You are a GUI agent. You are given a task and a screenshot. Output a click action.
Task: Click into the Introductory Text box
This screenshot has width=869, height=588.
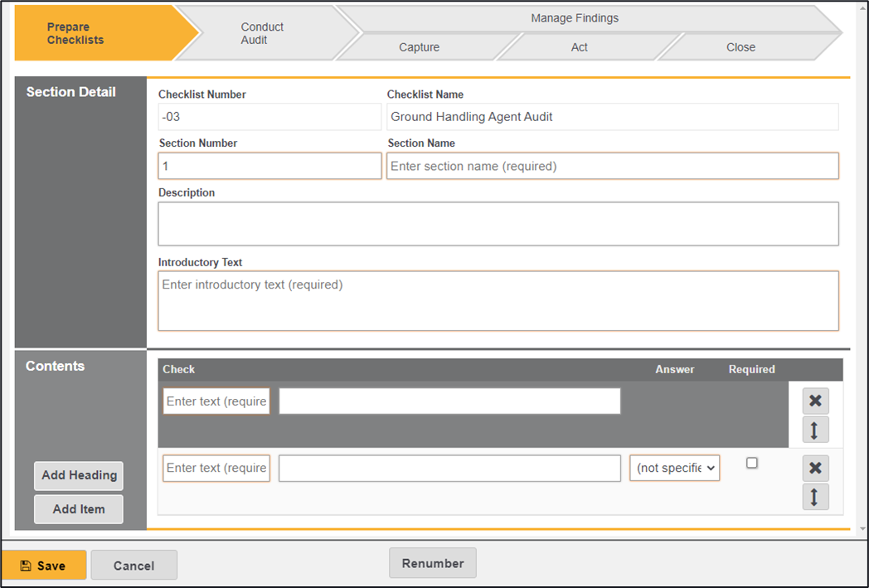coord(498,300)
